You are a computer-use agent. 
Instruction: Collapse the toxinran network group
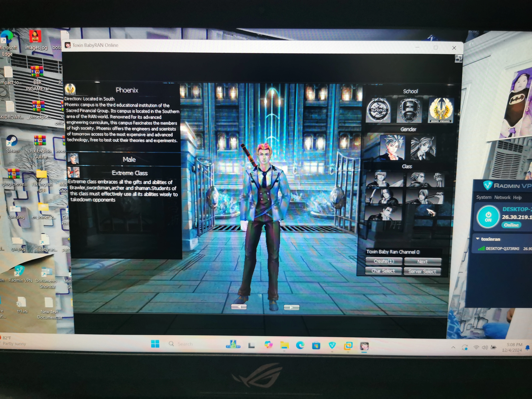[478, 239]
